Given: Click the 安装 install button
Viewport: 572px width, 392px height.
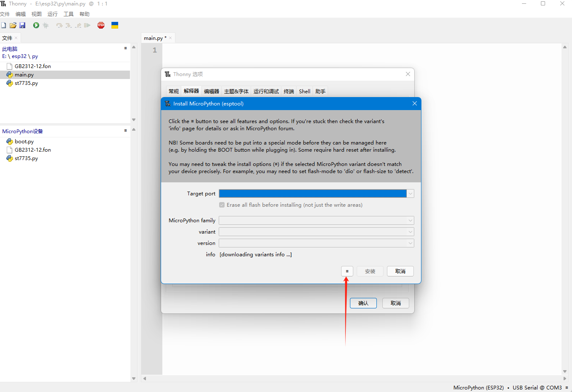Looking at the screenshot, I should click(x=370, y=271).
